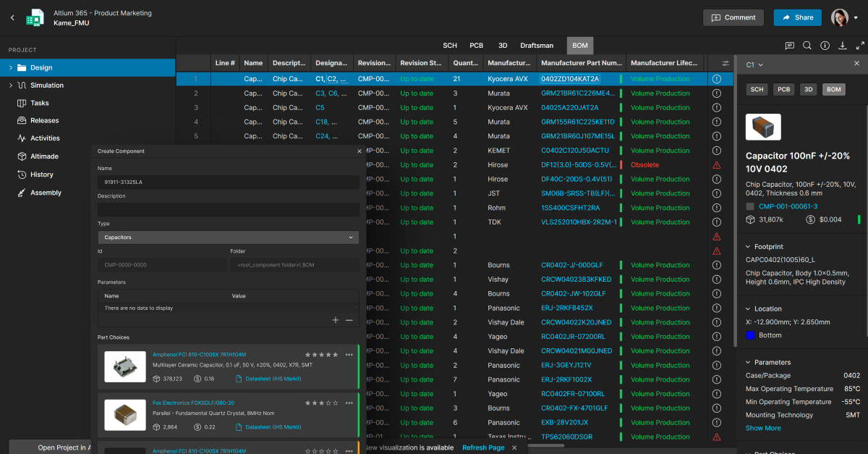Open the CMP-001-00061-3 component link
Image resolution: width=868 pixels, height=454 pixels.
(x=788, y=207)
